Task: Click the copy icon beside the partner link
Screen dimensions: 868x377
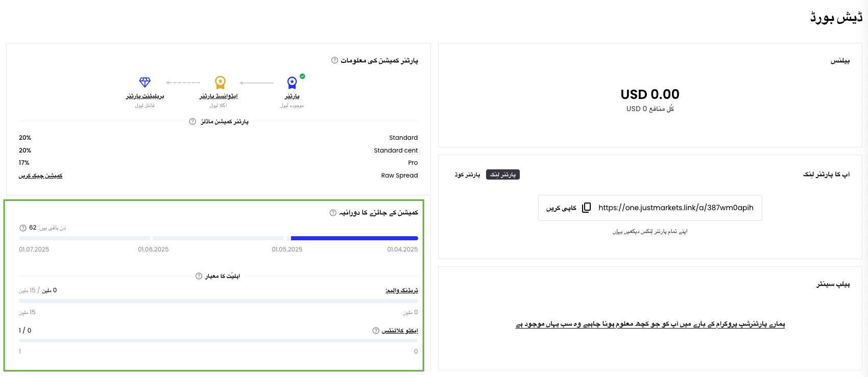Action: tap(586, 208)
